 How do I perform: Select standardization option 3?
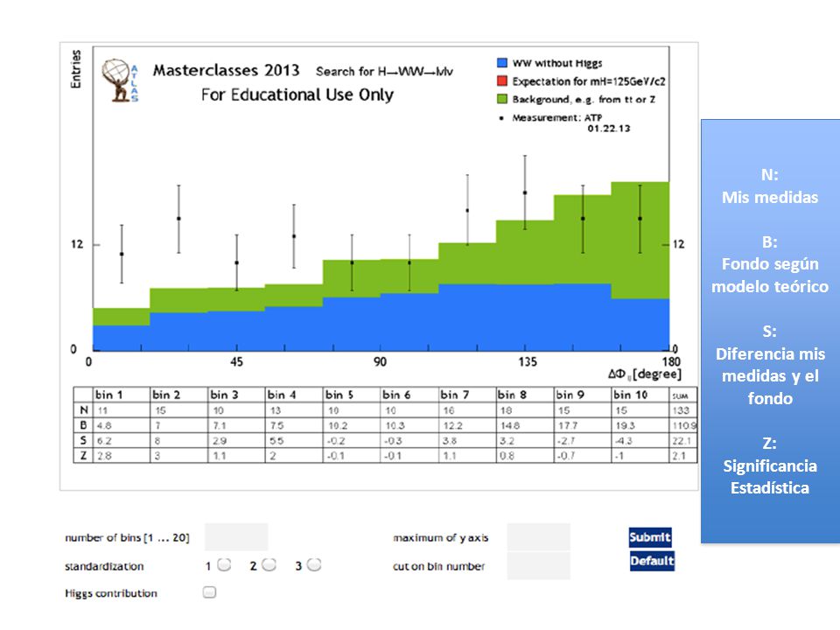314,564
